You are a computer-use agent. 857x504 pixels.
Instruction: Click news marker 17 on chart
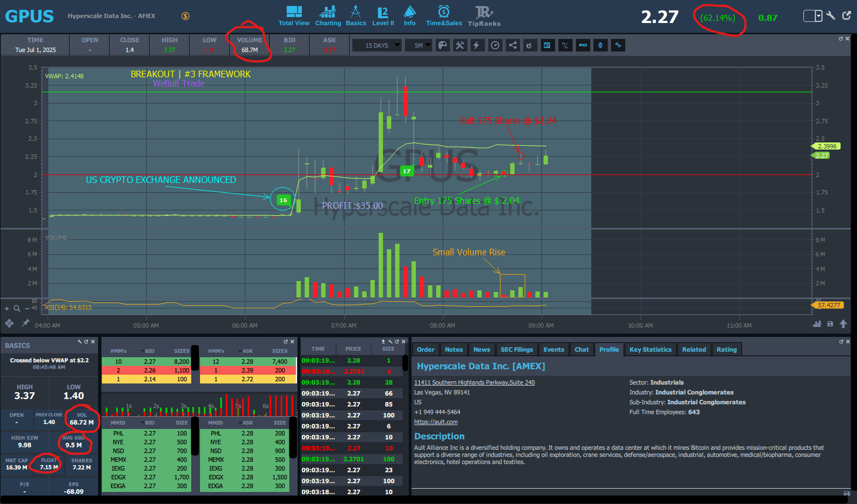coord(407,171)
